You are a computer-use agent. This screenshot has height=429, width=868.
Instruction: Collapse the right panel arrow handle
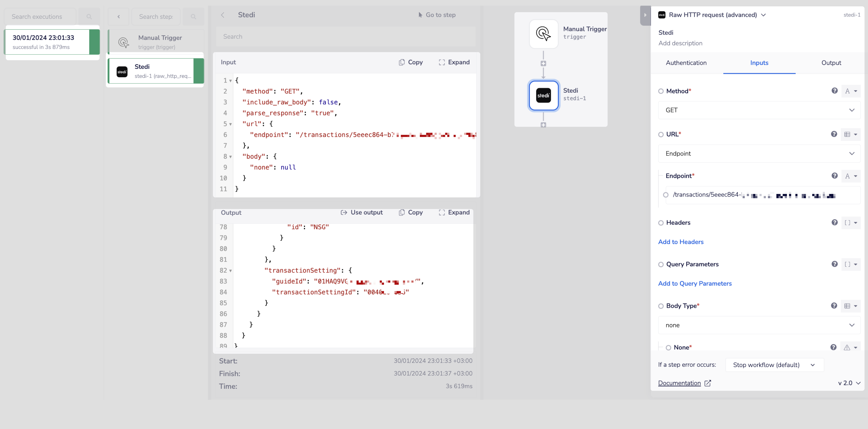(645, 15)
